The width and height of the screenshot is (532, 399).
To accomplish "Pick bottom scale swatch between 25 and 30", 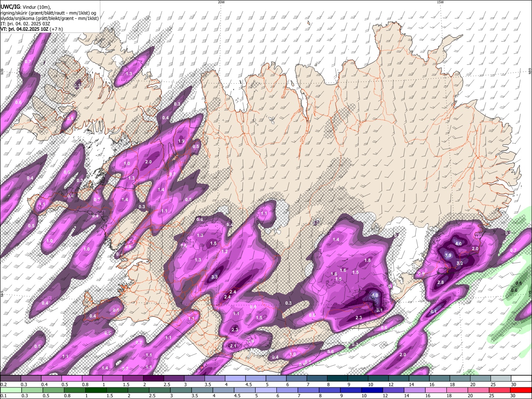I will coord(500,390).
